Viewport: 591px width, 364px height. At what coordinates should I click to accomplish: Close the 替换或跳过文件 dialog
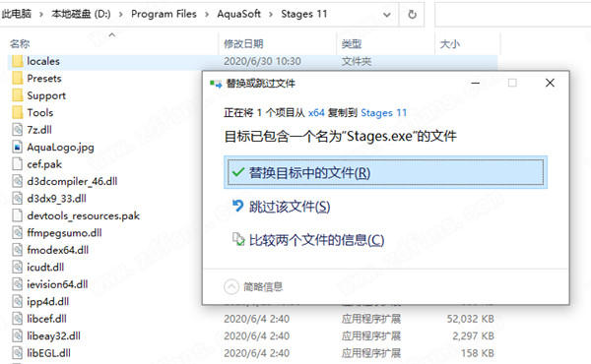tap(550, 83)
